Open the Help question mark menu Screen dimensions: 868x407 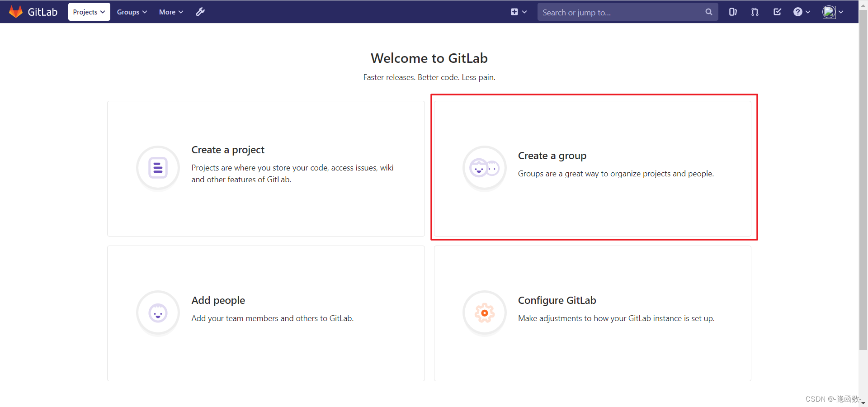[802, 12]
